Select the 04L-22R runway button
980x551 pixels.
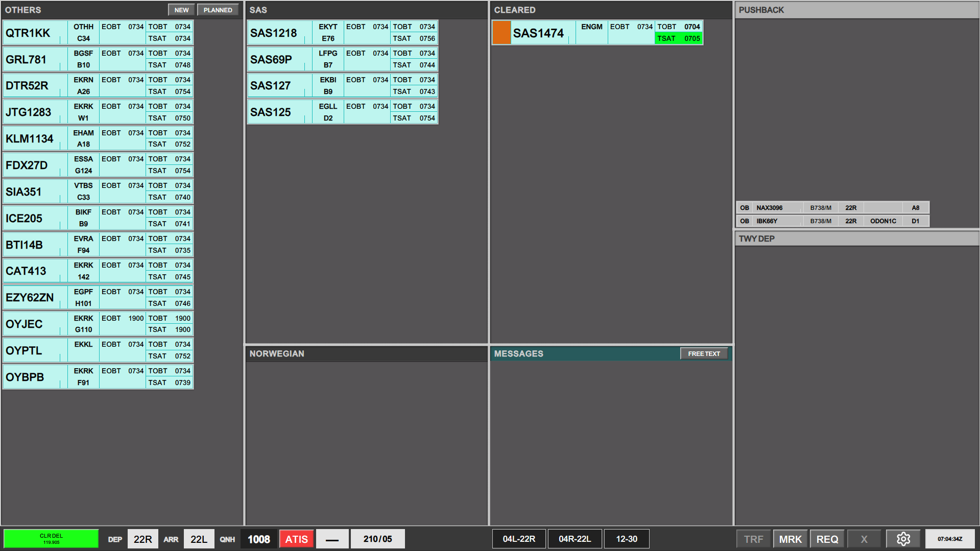click(519, 539)
